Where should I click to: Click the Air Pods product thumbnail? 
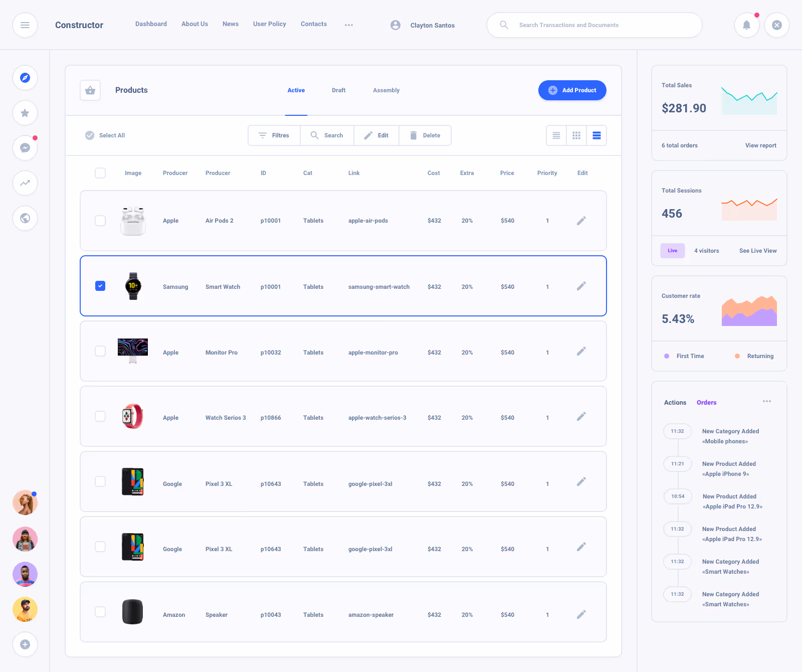(x=133, y=221)
